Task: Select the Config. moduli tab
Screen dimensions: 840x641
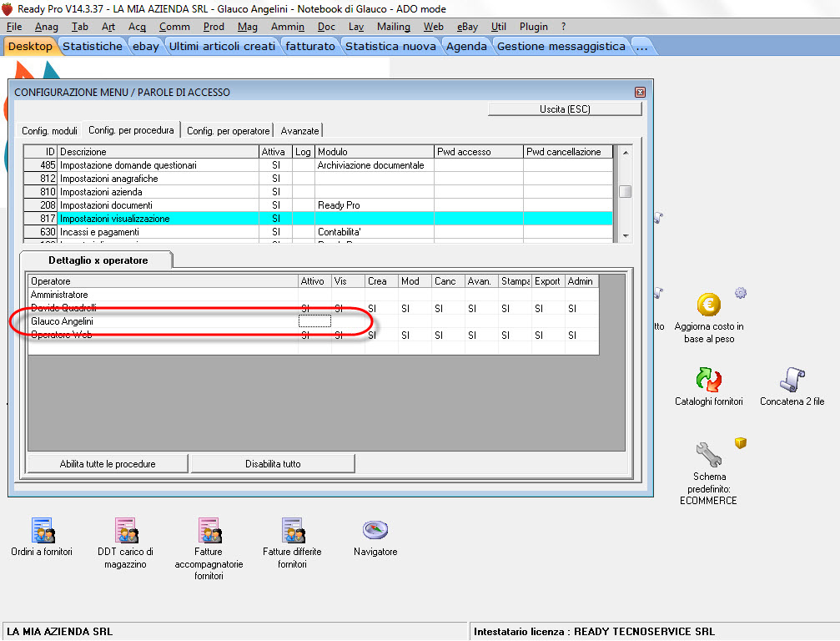Action: [49, 131]
